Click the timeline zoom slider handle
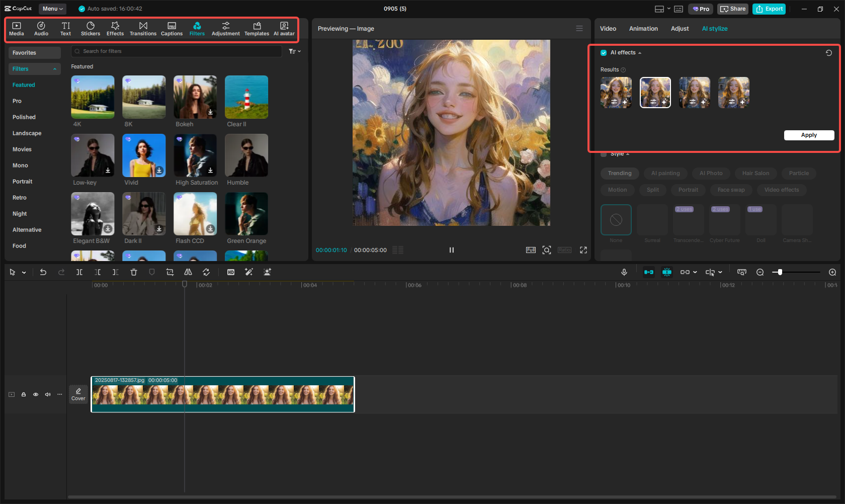 point(780,272)
